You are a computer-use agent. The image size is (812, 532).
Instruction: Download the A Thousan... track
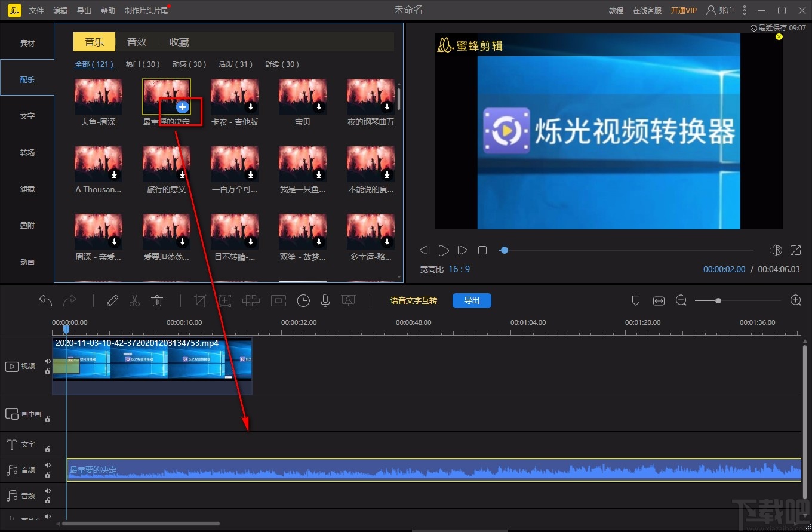point(115,175)
